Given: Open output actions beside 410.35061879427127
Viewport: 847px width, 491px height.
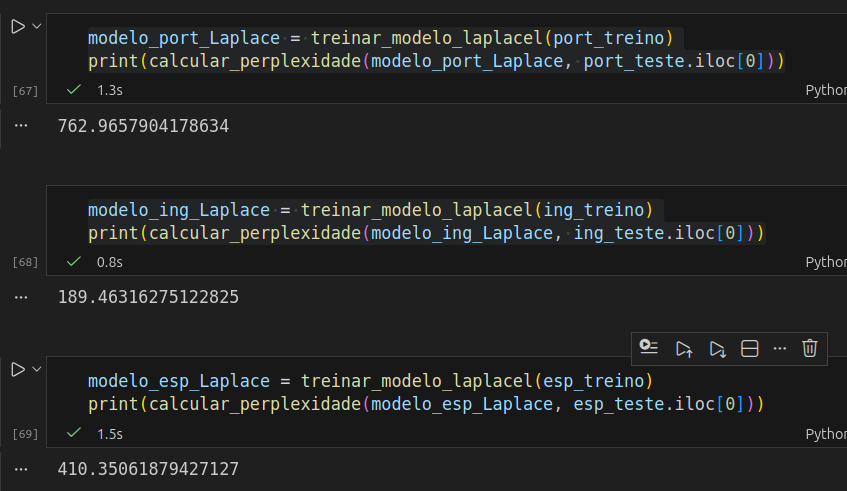Looking at the screenshot, I should 22,469.
